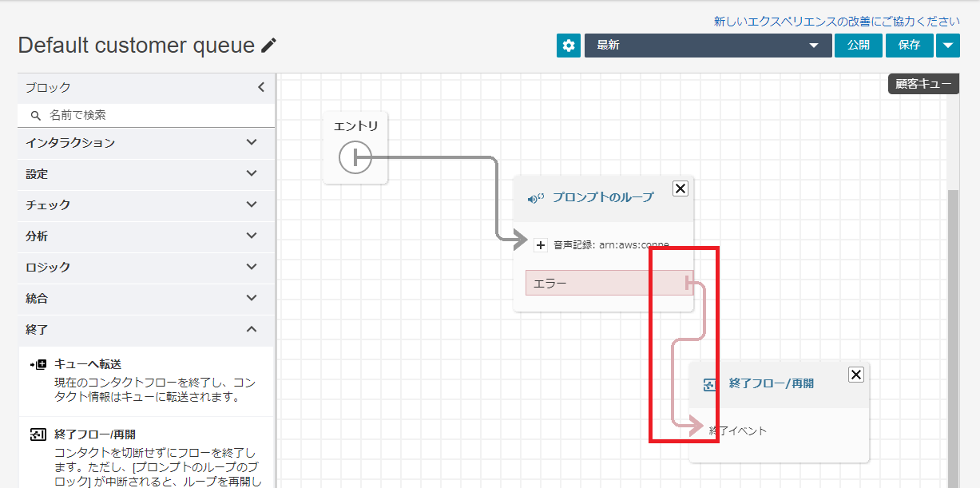Click the プロンプトのループ speaker icon
Image resolution: width=980 pixels, height=488 pixels.
536,198
